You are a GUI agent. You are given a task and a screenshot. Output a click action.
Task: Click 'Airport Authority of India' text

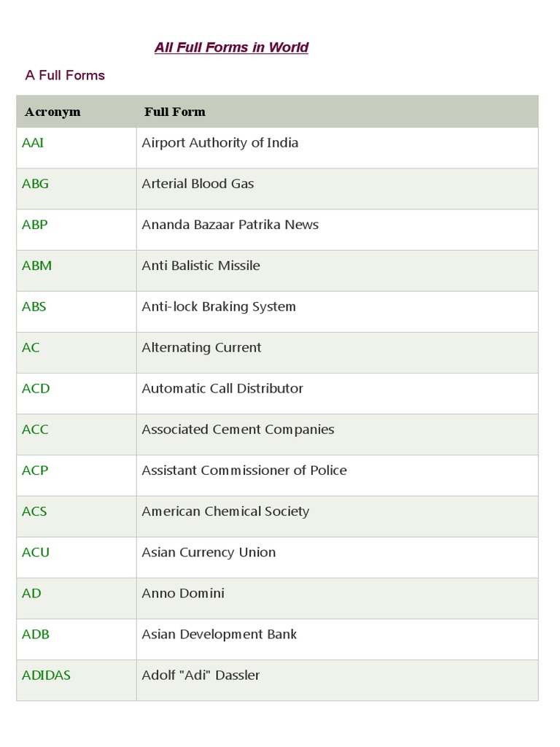[x=219, y=143]
